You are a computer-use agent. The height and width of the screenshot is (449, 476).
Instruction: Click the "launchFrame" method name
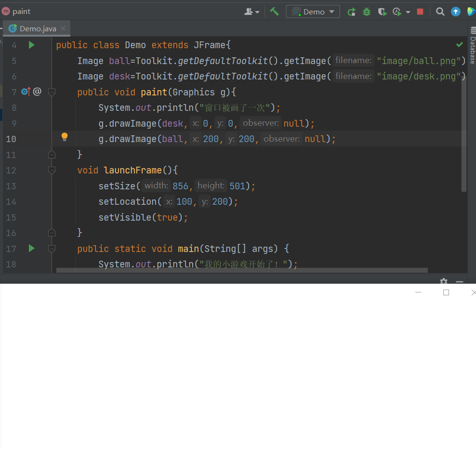coord(132,170)
